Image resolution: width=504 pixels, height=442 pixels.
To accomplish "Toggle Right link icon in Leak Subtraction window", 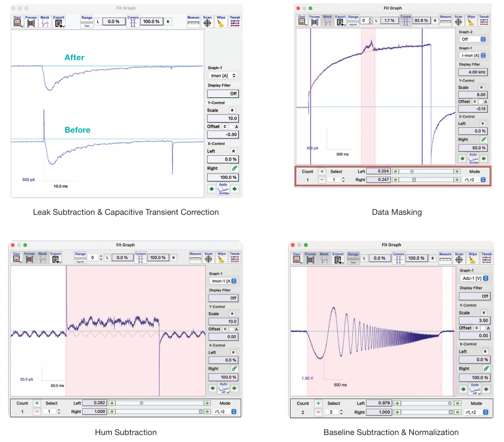I will [x=235, y=168].
